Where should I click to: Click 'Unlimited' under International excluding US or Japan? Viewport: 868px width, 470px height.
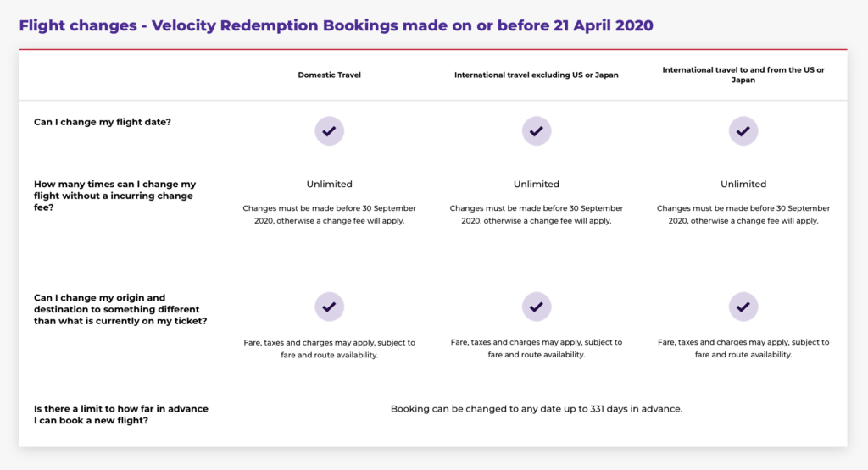click(x=537, y=184)
